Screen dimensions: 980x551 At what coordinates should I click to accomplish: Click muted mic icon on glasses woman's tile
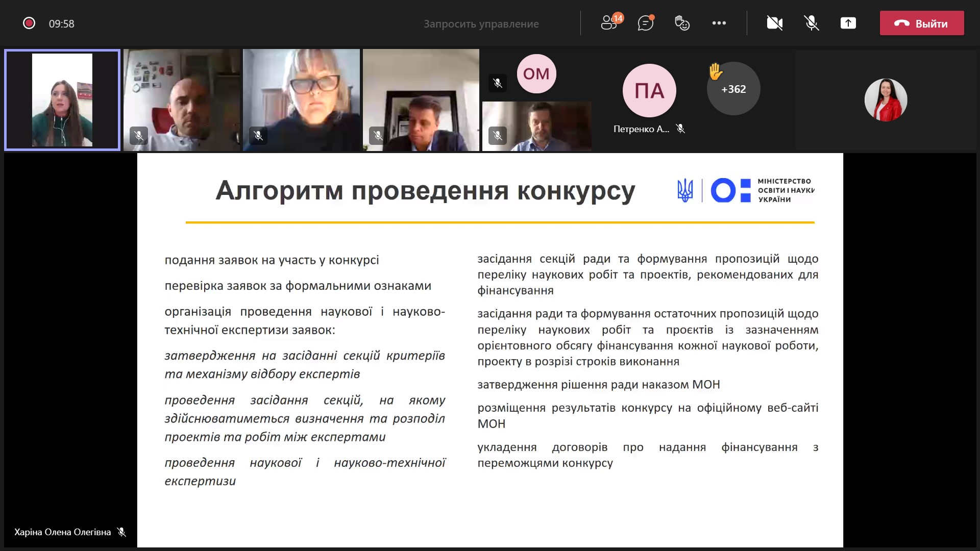258,136
